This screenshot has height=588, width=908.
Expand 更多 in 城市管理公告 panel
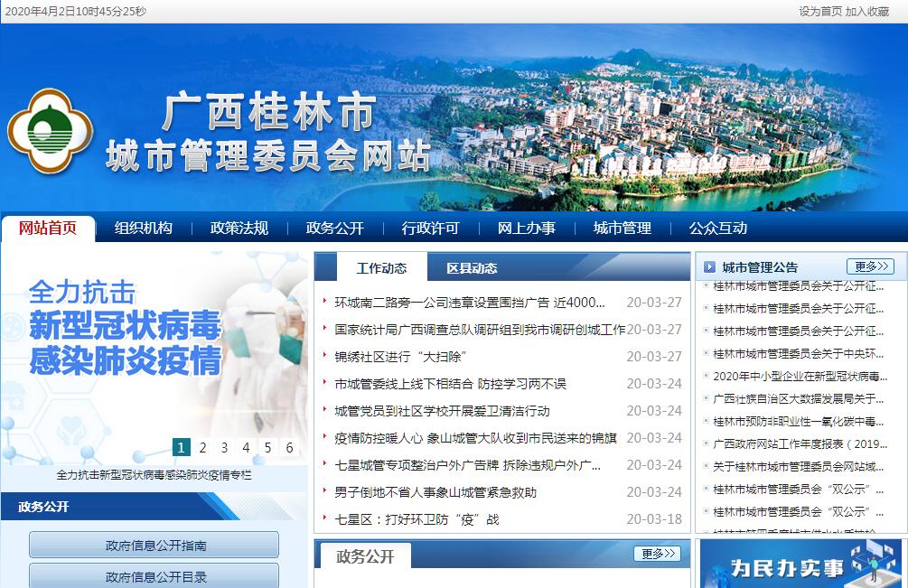click(x=870, y=266)
